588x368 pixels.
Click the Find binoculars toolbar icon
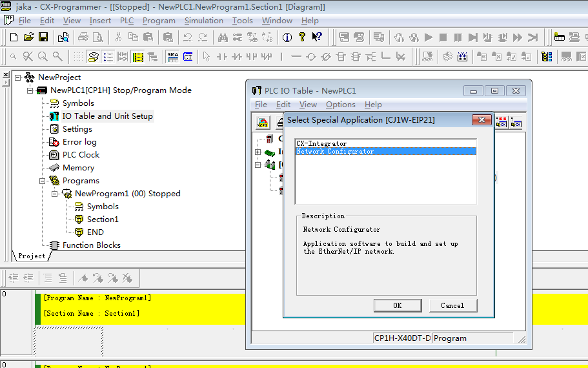coord(222,37)
